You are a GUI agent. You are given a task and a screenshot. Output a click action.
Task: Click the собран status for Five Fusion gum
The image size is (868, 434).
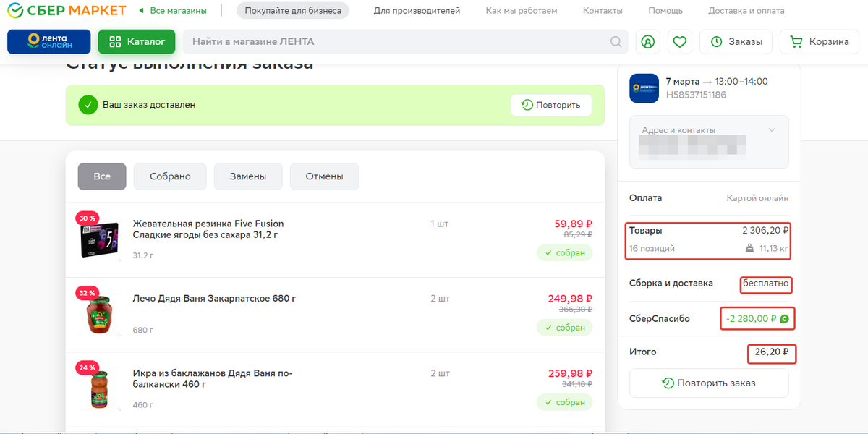tap(564, 252)
